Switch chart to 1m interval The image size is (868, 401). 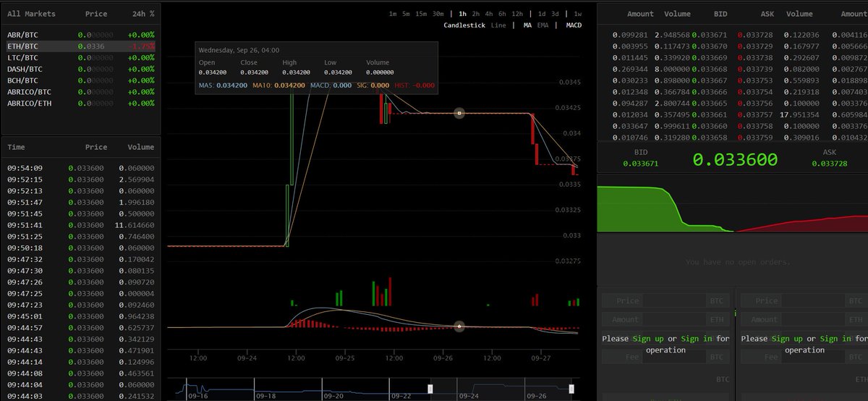393,14
